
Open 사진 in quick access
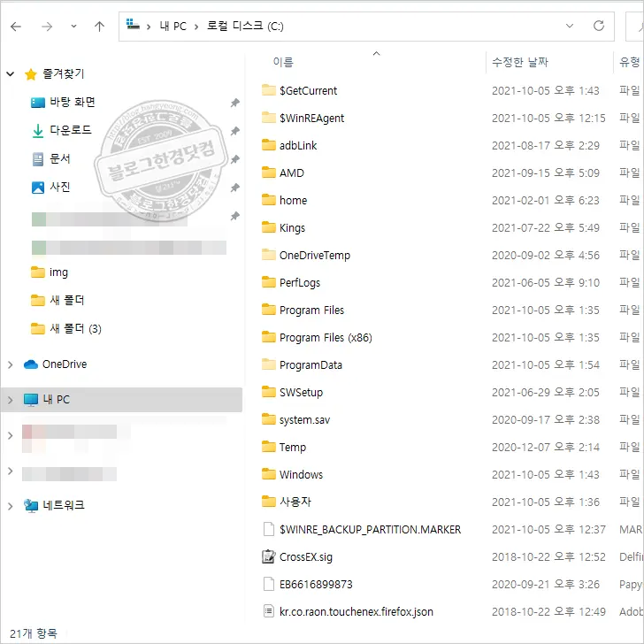pyautogui.click(x=51, y=188)
